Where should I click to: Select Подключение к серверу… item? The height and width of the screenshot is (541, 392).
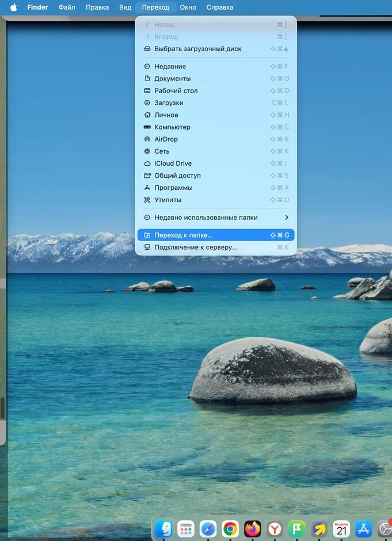(216, 247)
